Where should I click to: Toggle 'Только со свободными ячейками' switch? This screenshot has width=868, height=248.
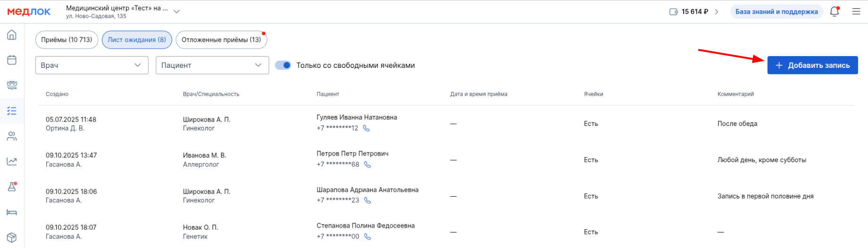pyautogui.click(x=283, y=66)
